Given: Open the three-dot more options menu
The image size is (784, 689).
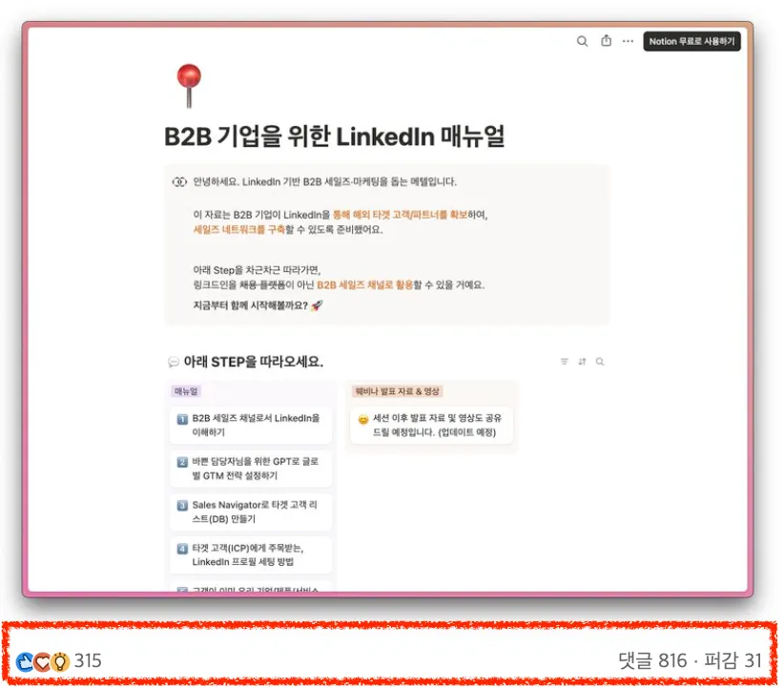Looking at the screenshot, I should [x=628, y=41].
